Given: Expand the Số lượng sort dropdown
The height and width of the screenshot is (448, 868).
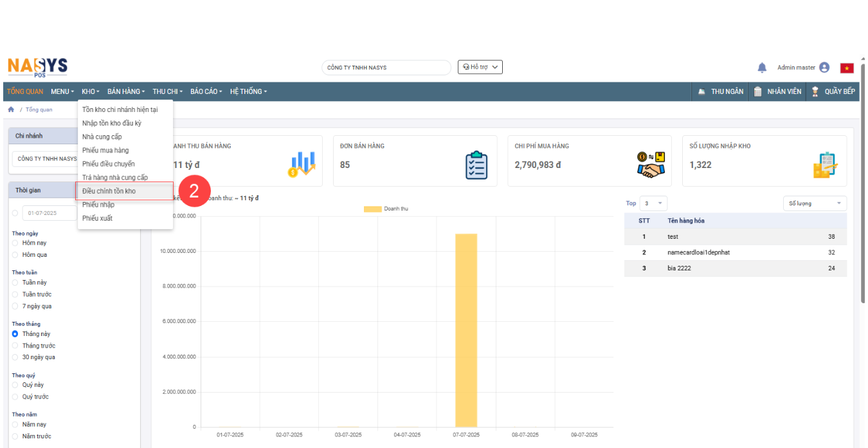Looking at the screenshot, I should point(814,203).
